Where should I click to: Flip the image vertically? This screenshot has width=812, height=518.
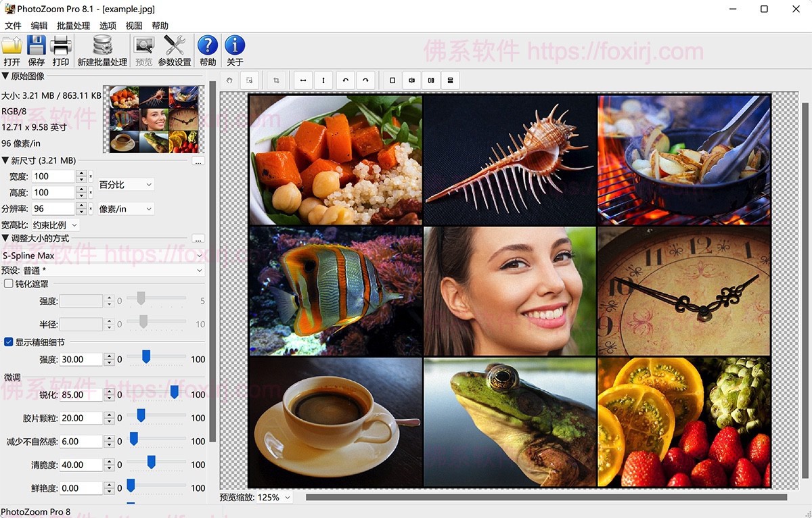(323, 80)
